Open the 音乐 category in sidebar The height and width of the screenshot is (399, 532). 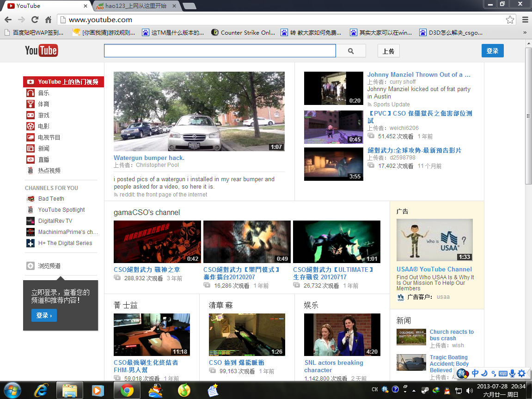[43, 93]
